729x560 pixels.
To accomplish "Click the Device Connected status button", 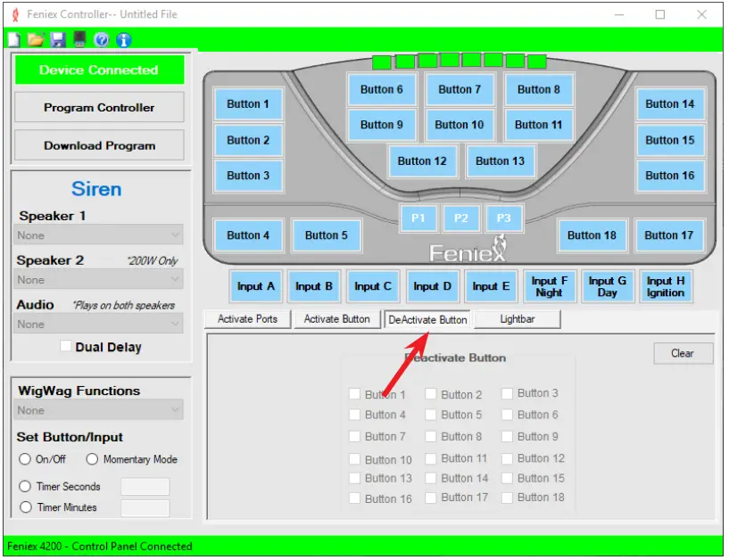I will click(99, 70).
